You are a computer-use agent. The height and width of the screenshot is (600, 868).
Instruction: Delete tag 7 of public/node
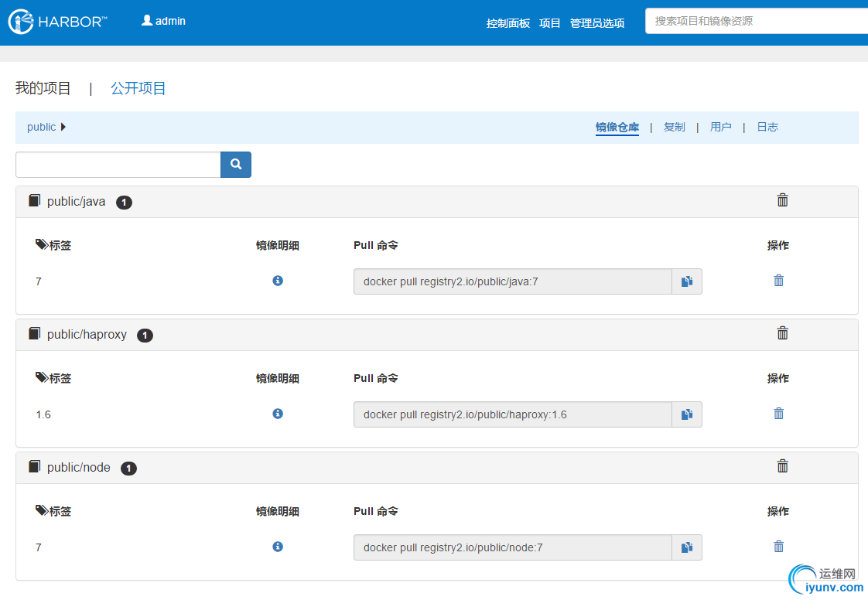click(778, 547)
